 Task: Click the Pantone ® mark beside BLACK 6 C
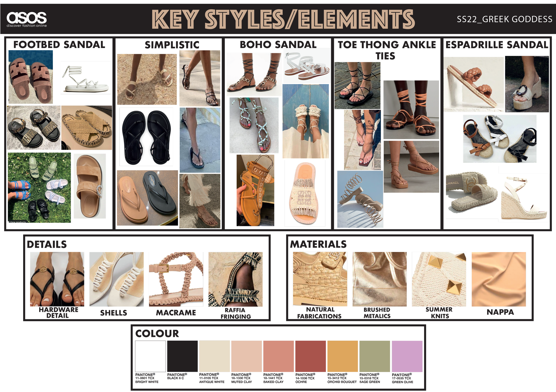186,374
